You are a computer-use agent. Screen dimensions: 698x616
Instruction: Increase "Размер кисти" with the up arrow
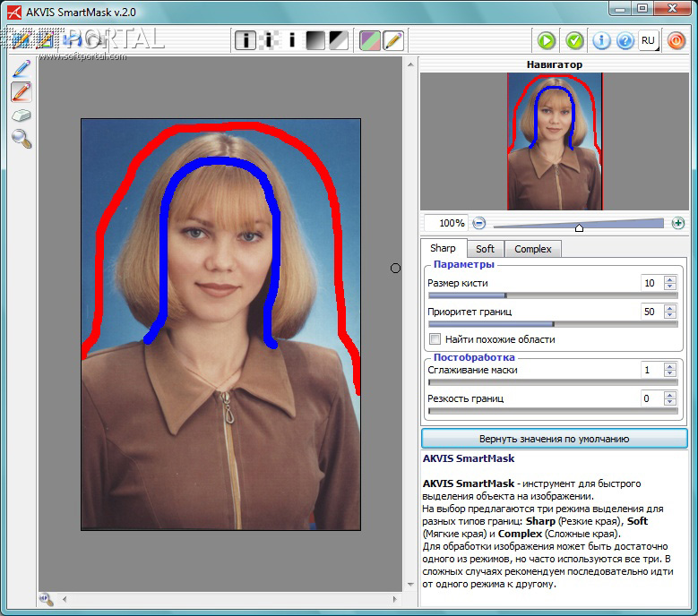tap(669, 279)
